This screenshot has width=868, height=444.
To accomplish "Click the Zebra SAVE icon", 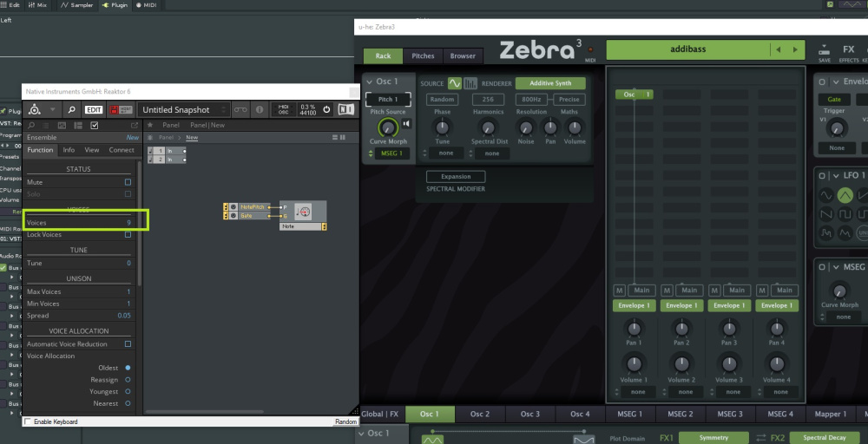I will [x=825, y=53].
